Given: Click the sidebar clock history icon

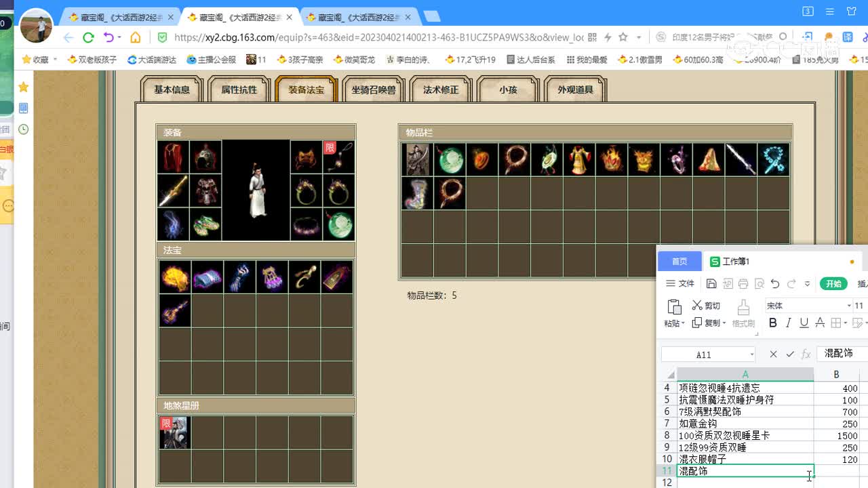Looking at the screenshot, I should tap(23, 129).
